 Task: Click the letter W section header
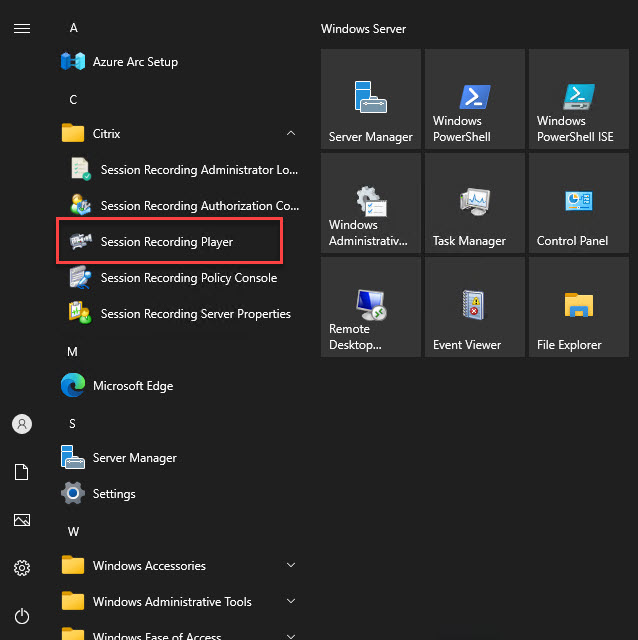click(73, 531)
